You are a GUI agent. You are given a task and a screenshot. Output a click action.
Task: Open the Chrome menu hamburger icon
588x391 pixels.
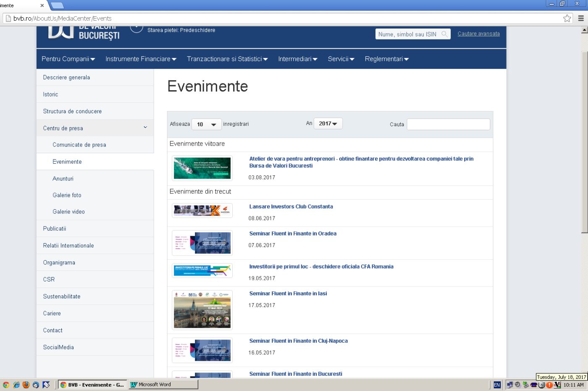[581, 18]
